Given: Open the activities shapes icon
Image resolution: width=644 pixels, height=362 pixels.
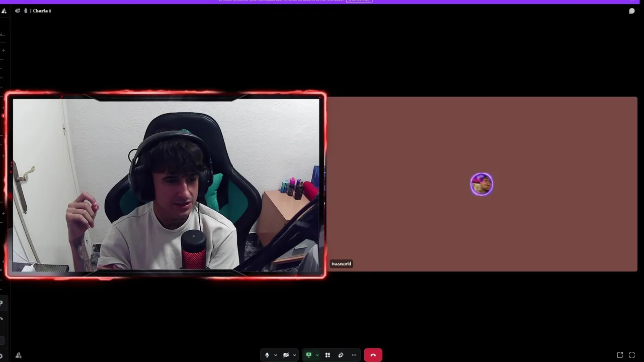Looking at the screenshot, I should pos(328,355).
